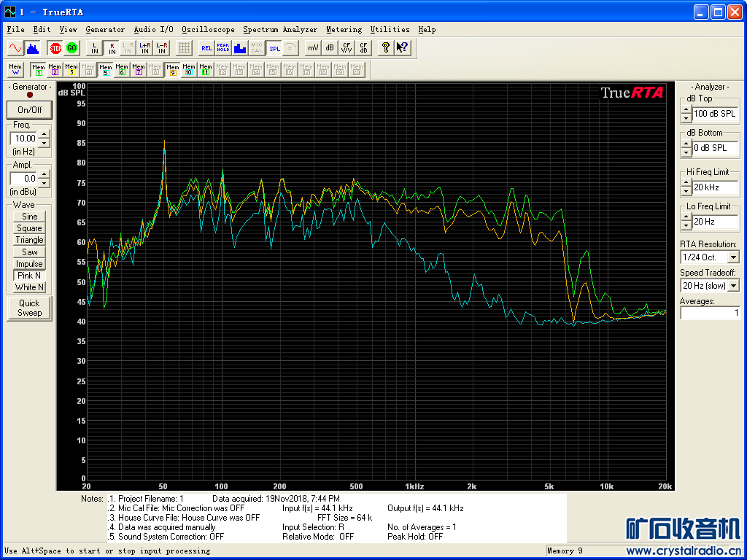747x560 pixels.
Task: Open the Edit menu
Action: (42, 29)
